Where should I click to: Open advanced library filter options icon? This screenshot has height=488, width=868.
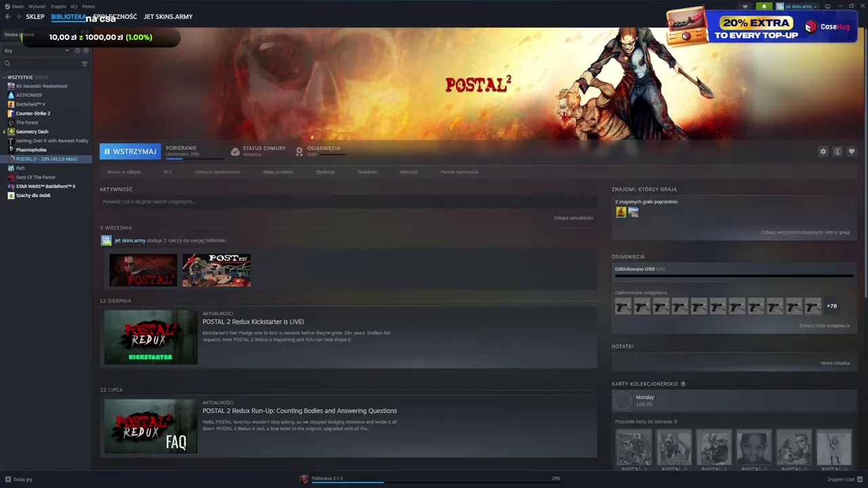coord(85,64)
